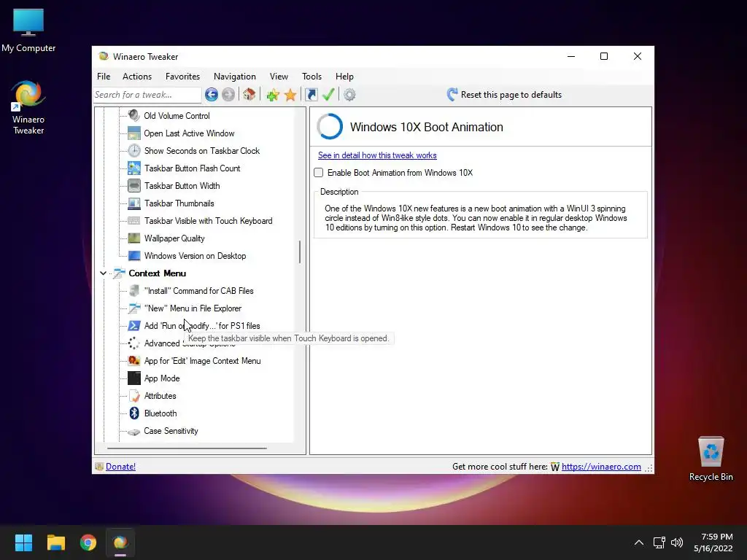
Task: Click the Attributes icon in the tree
Action: click(134, 396)
